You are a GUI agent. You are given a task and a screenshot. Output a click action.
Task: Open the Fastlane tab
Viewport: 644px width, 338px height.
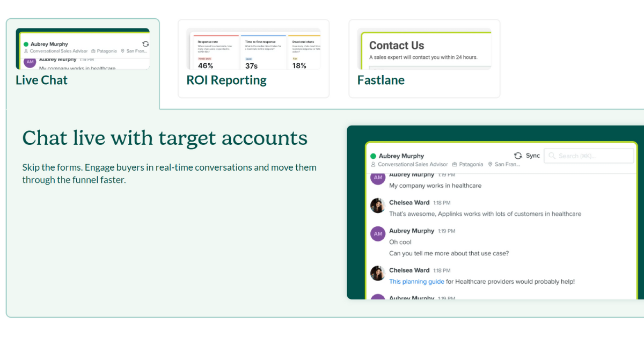coord(424,58)
